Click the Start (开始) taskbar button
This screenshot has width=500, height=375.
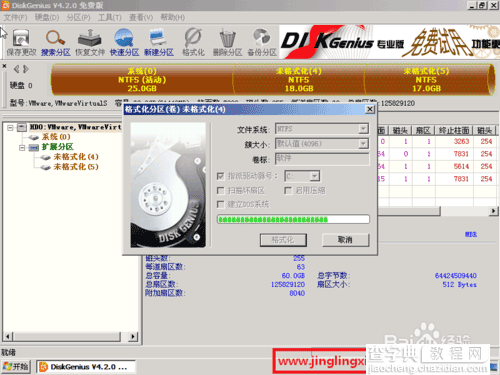pyautogui.click(x=15, y=367)
